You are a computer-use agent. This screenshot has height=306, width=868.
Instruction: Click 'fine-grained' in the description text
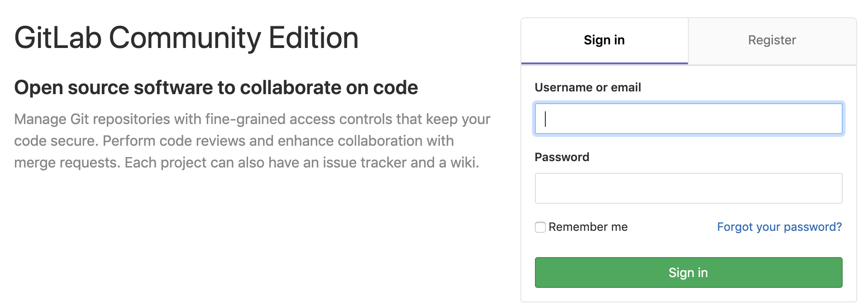pos(245,119)
